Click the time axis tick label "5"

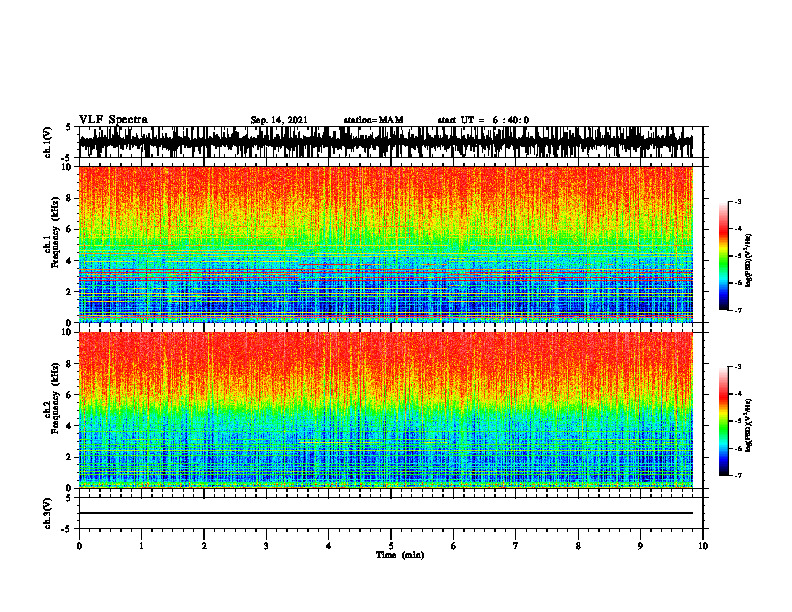pos(391,546)
